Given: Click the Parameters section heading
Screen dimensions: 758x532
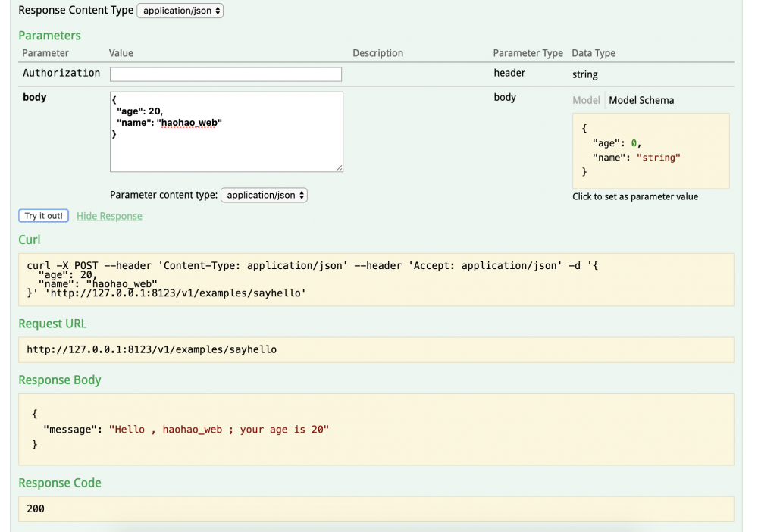Looking at the screenshot, I should click(49, 35).
